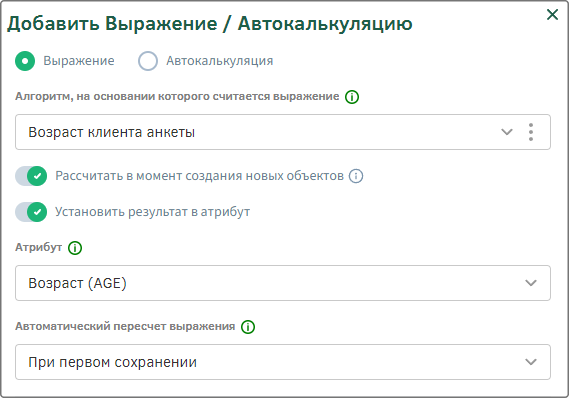This screenshot has width=569, height=398.
Task: Toggle Рассчитать в момент создания новых объектов
Action: 31,176
